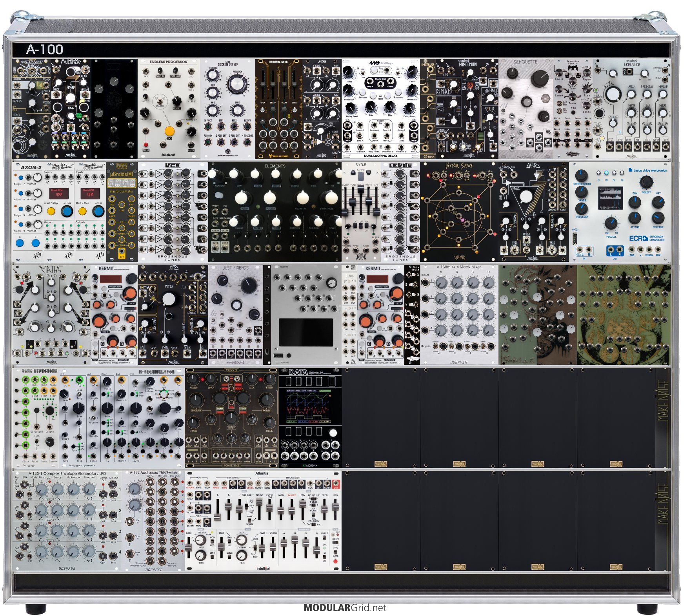Screen dimensions: 691x616
Task: Click the record circle icon on ECR+
Action: 607,180
